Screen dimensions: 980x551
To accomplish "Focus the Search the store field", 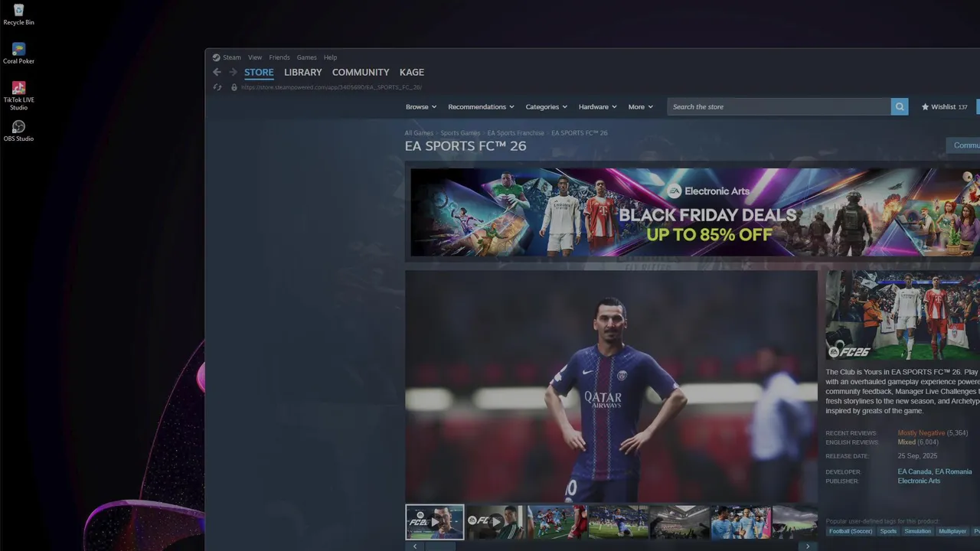I will coord(779,106).
